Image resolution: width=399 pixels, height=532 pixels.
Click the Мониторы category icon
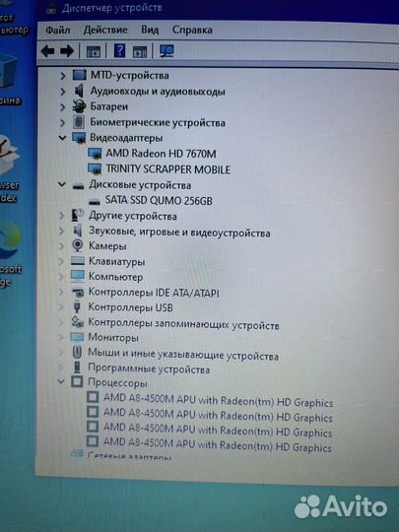77,337
